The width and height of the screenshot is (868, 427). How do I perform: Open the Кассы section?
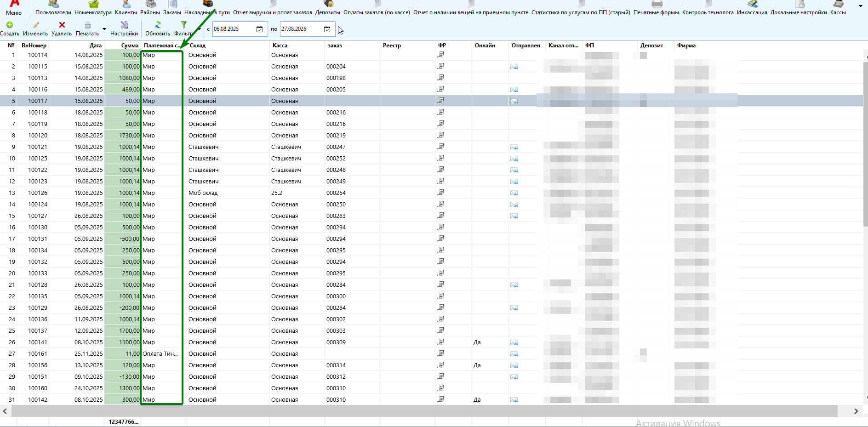point(838,8)
